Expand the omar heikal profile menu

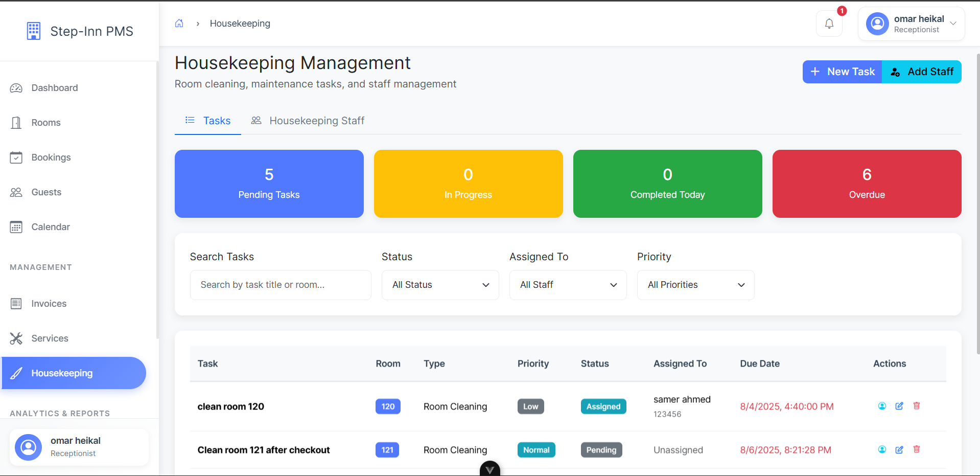(x=911, y=24)
